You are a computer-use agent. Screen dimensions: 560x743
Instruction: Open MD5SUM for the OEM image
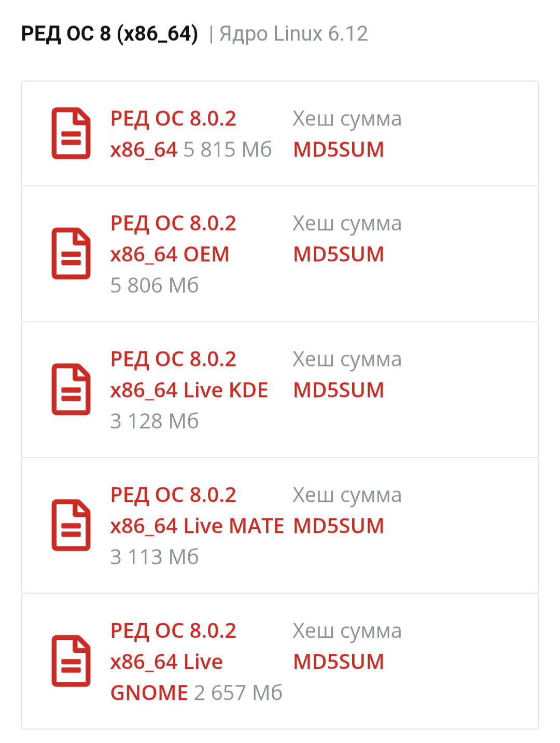(x=339, y=255)
